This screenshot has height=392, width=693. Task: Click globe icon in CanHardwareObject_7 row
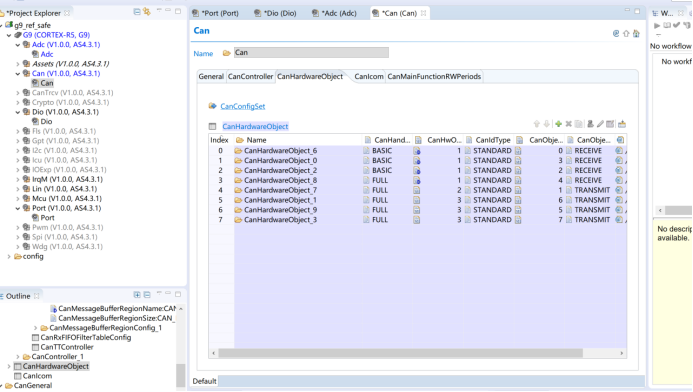(619, 190)
